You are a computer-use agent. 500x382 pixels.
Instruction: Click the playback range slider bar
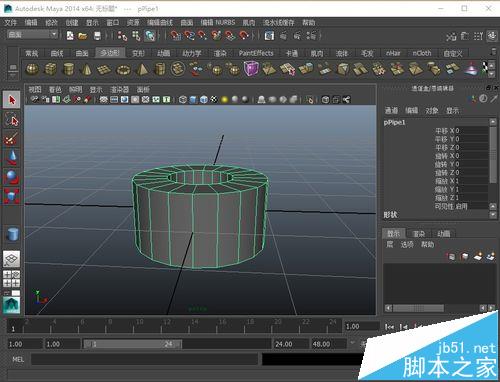coord(132,344)
